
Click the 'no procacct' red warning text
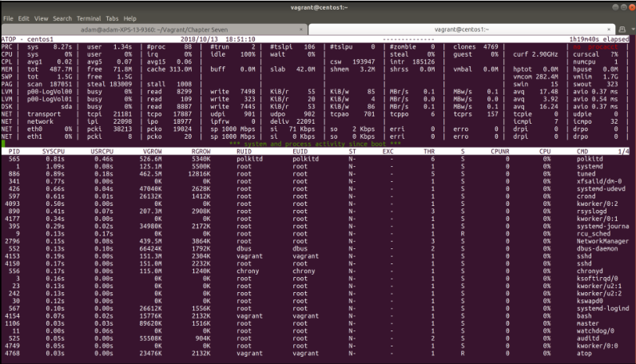pos(595,47)
